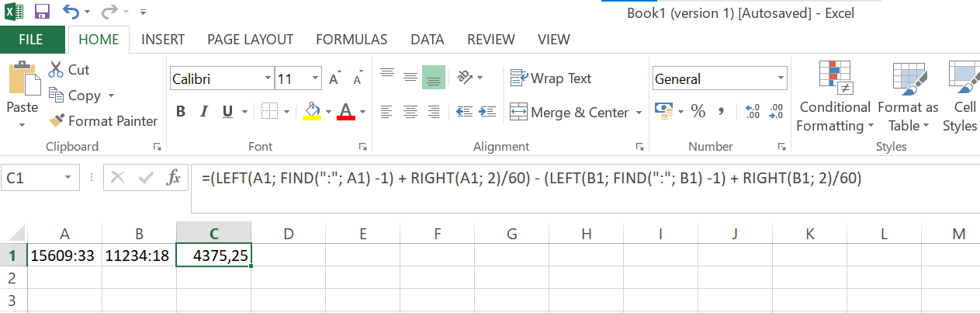Click the Paste button
The height and width of the screenshot is (313, 980).
pos(23,97)
